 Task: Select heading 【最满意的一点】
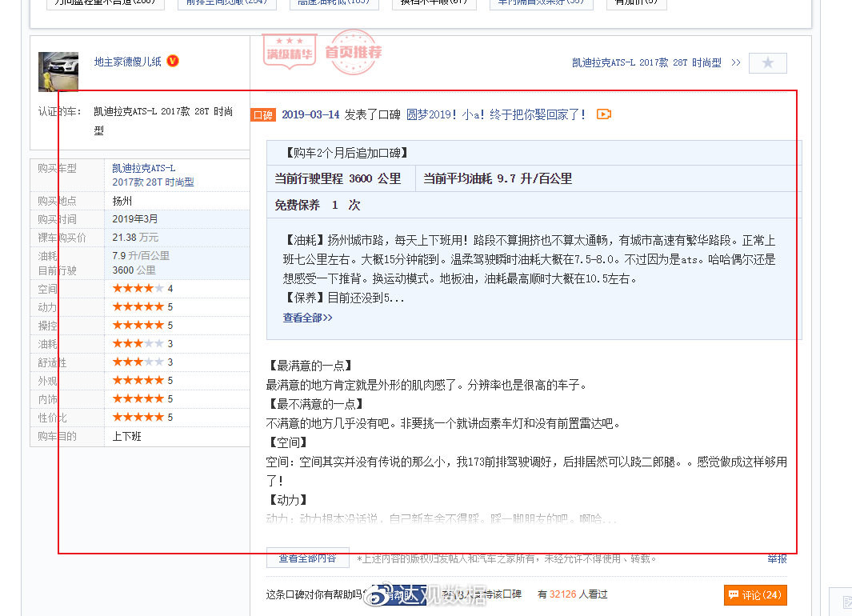(310, 366)
